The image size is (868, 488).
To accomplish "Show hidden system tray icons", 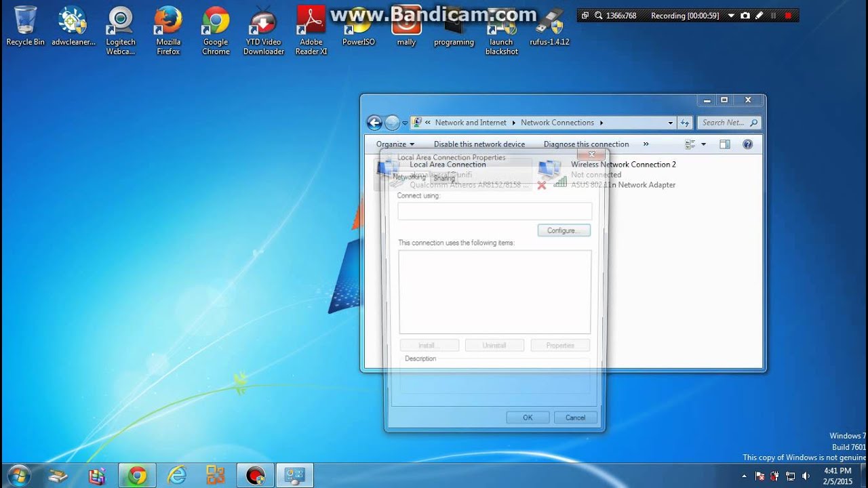I will pyautogui.click(x=744, y=476).
